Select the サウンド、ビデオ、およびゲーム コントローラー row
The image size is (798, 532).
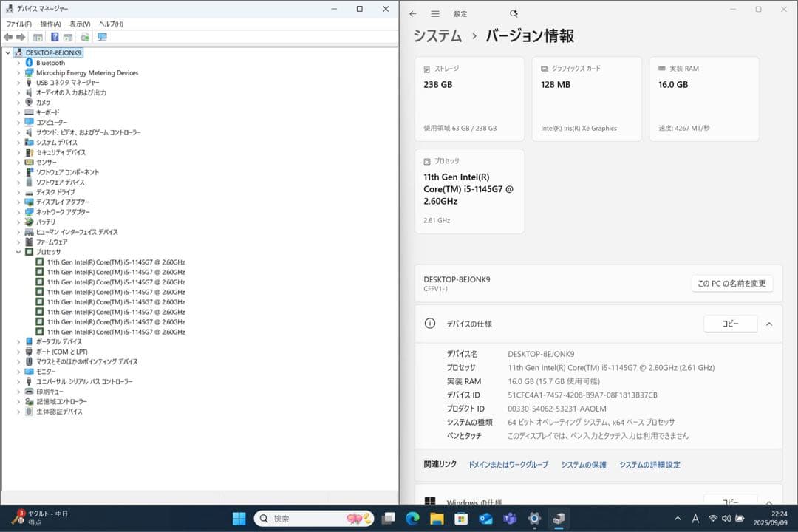pyautogui.click(x=89, y=132)
